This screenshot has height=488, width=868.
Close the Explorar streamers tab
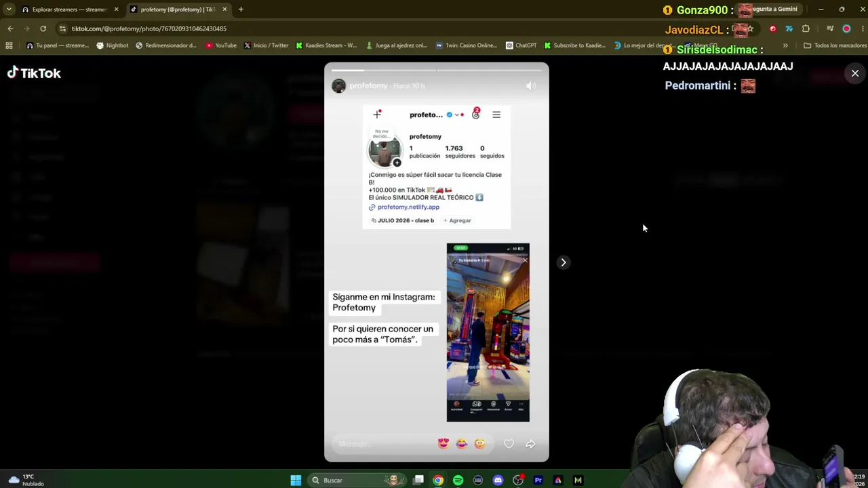pyautogui.click(x=116, y=9)
